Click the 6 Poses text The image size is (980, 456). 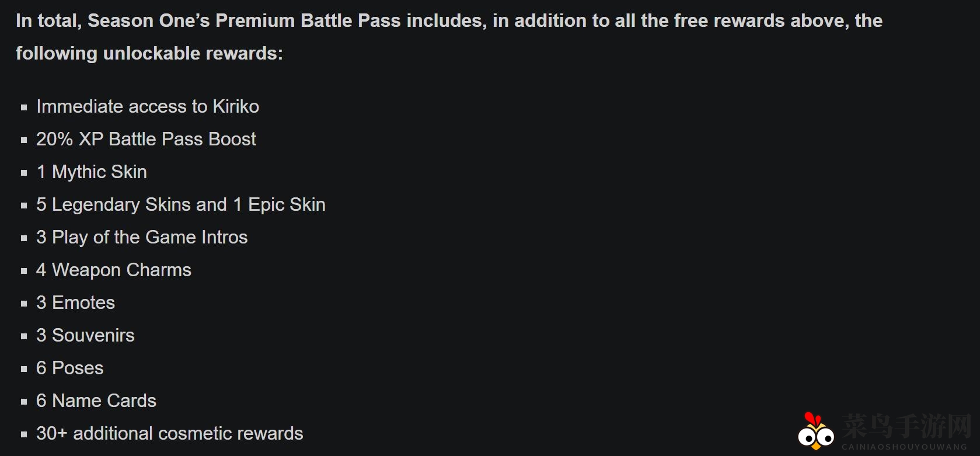point(70,368)
